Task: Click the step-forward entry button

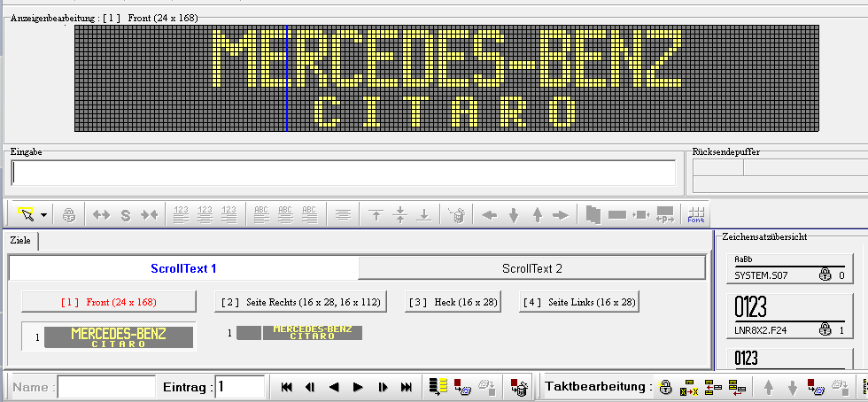Action: point(383,387)
